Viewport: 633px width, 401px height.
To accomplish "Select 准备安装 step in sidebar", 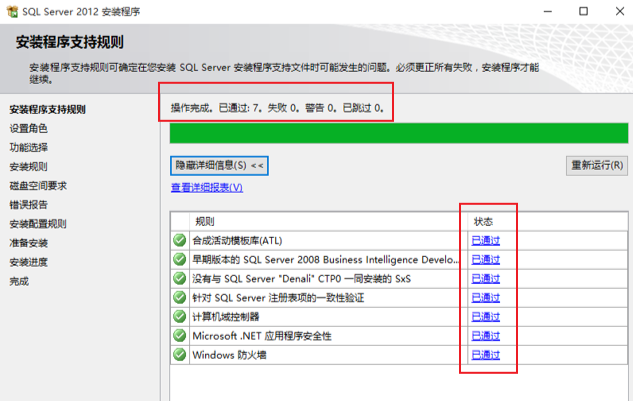I will [29, 243].
